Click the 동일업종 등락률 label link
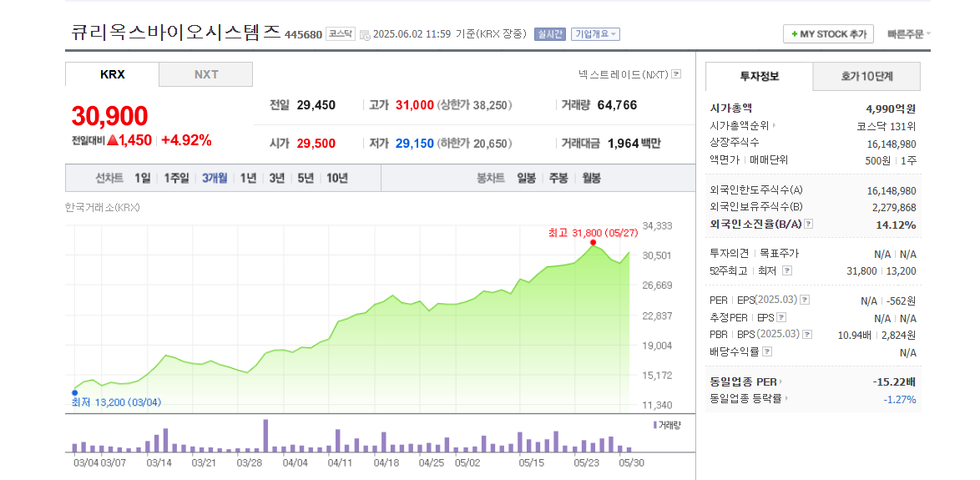Viewport: 980px width, 480px height. [x=746, y=398]
